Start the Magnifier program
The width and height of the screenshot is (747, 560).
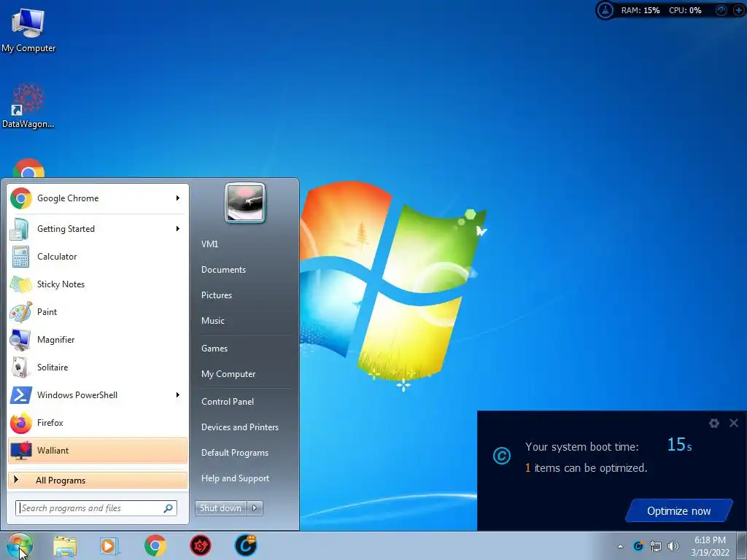pos(98,340)
